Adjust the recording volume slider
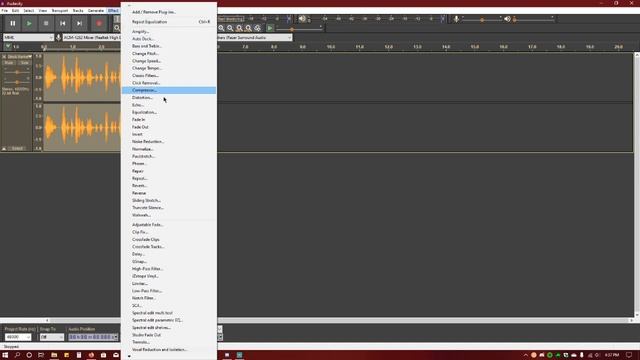The height and width of the screenshot is (360, 640). click(482, 19)
